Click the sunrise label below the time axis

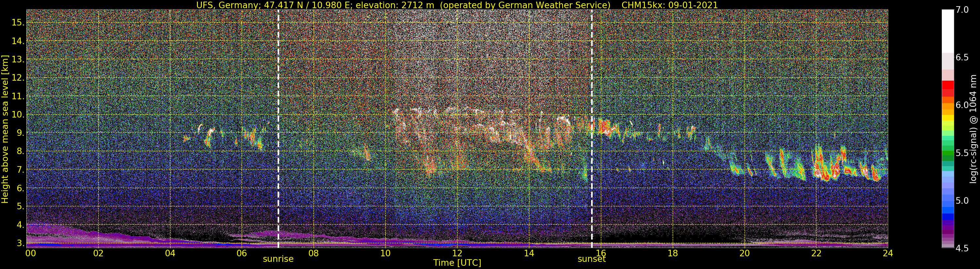[278, 259]
